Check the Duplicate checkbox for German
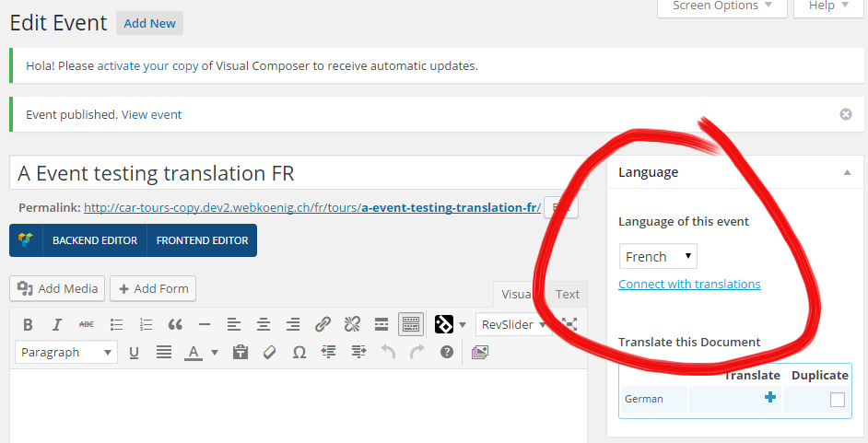Screen dimensions: 868x443 click(837, 400)
